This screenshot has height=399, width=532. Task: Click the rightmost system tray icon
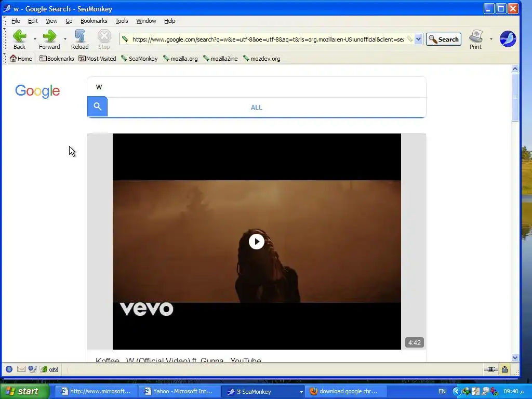coord(495,392)
